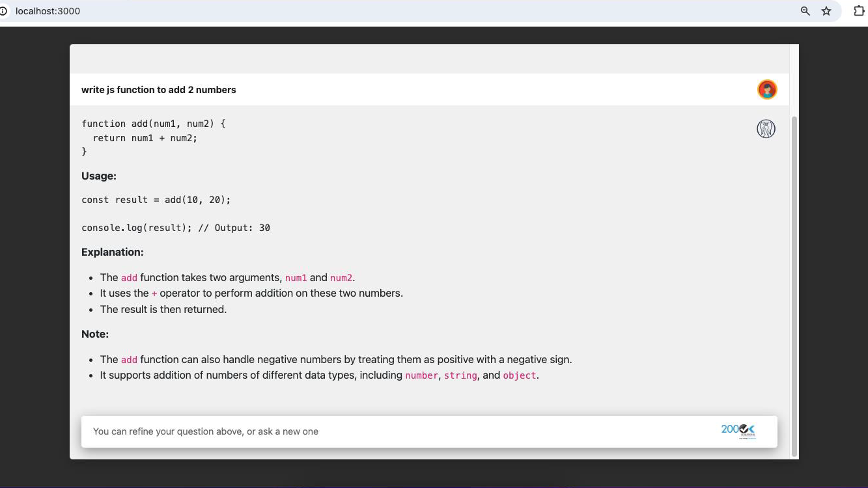The image size is (868, 488).
Task: Click the Explanation heading
Action: 113,252
